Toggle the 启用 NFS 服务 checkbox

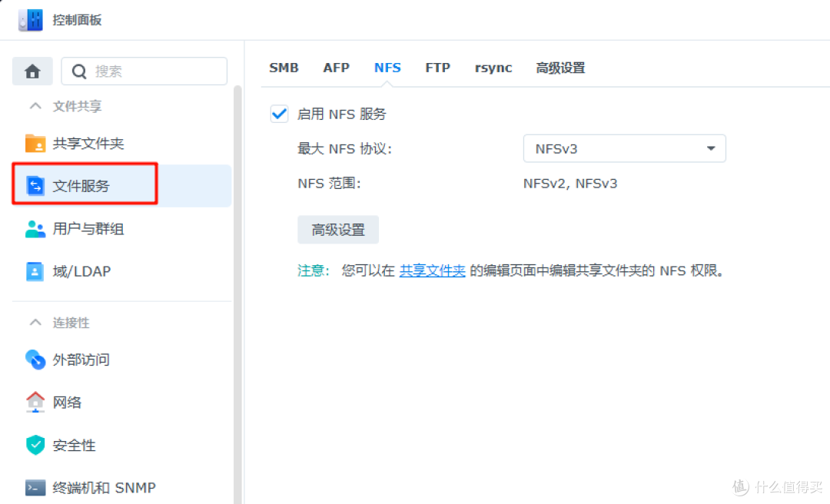[279, 114]
